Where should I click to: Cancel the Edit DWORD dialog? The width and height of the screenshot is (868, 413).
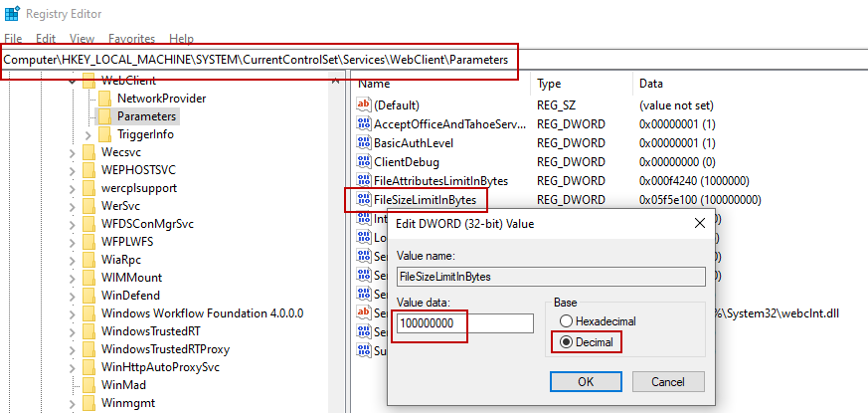point(668,381)
